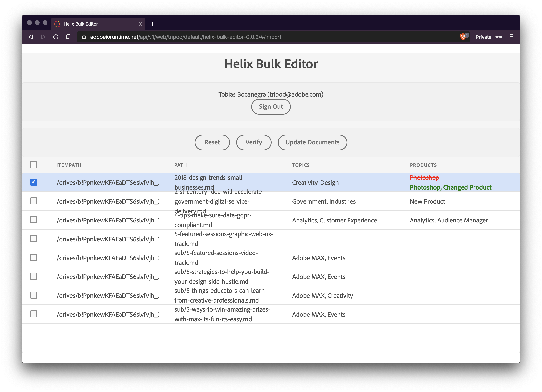
Task: Bookmark the current page
Action: (x=68, y=37)
